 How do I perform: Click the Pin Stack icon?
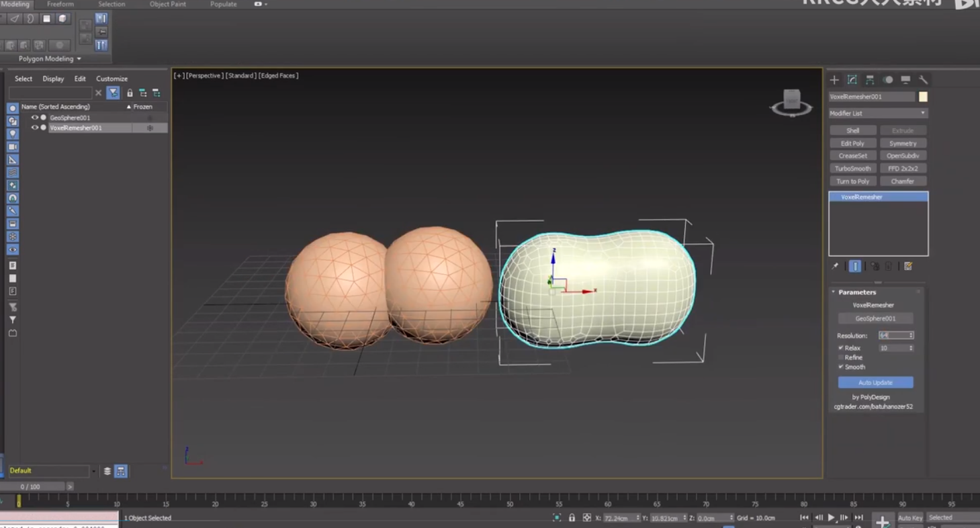tap(835, 266)
